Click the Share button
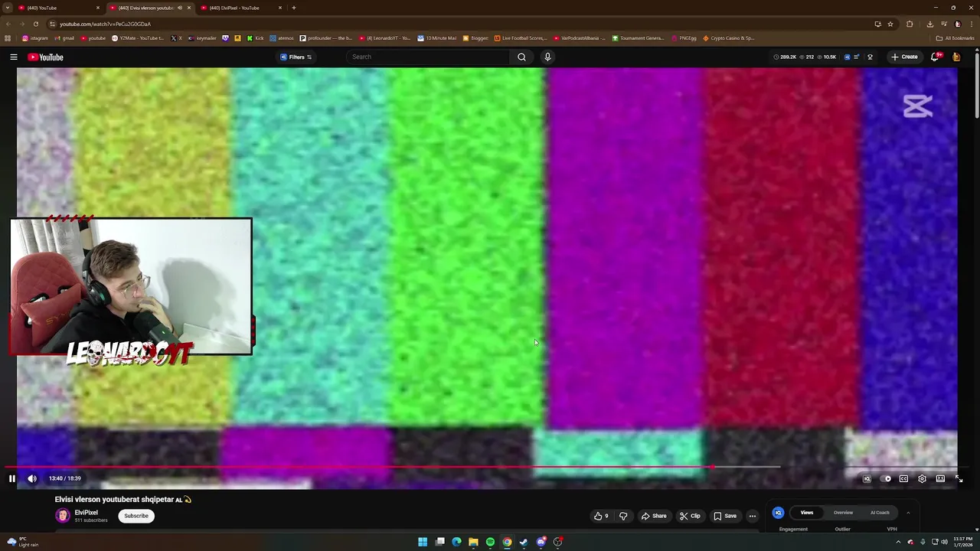This screenshot has height=551, width=980. [x=654, y=516]
